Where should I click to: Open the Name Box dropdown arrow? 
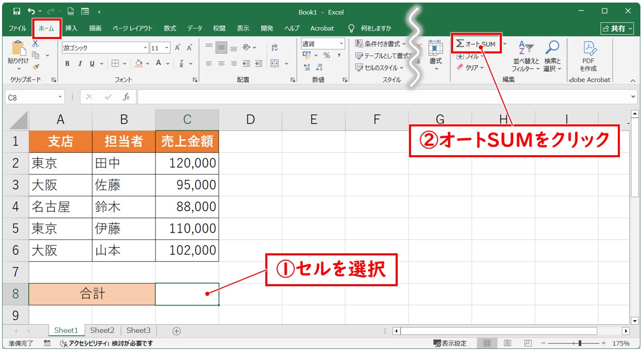click(61, 97)
